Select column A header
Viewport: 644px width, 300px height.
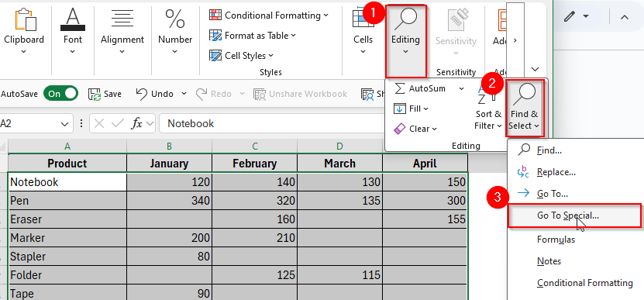coord(67,146)
